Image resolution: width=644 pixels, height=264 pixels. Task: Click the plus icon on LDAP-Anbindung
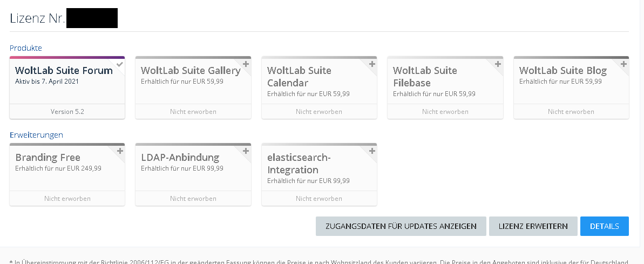[246, 151]
